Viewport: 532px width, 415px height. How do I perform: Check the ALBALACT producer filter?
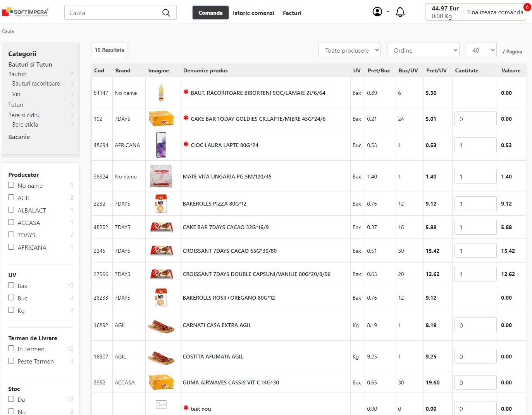tap(11, 210)
